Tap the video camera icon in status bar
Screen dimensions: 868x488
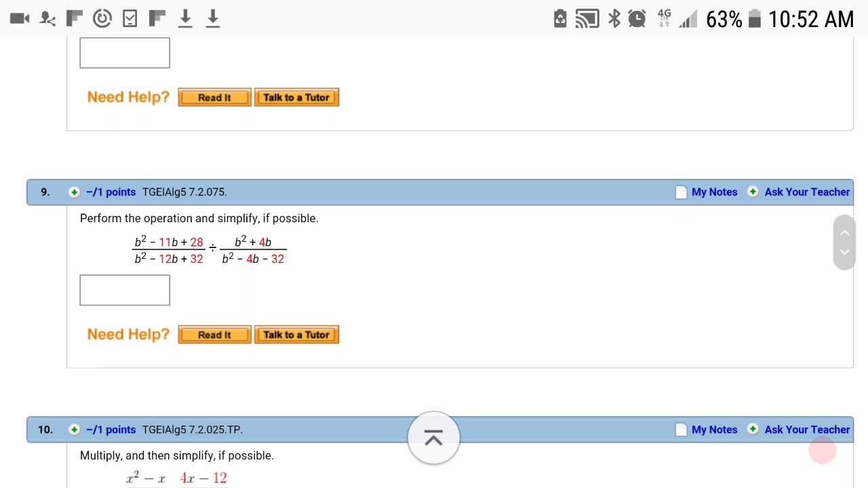coord(20,18)
